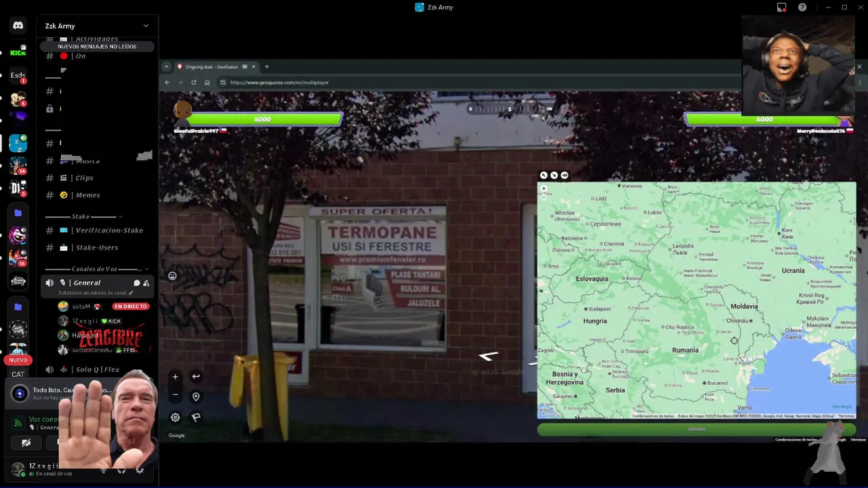Select the Ongoing duel GeoGuessr tab

[216, 66]
